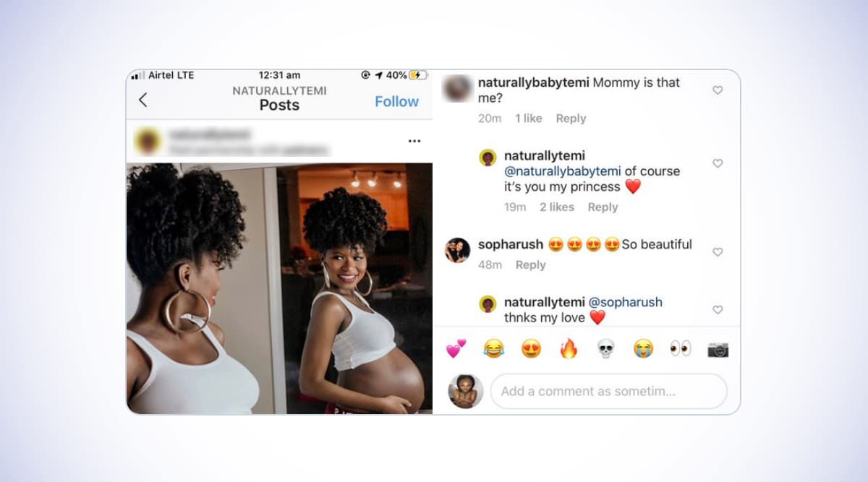Open sopharush's profile picture
The height and width of the screenshot is (482, 868).
457,250
